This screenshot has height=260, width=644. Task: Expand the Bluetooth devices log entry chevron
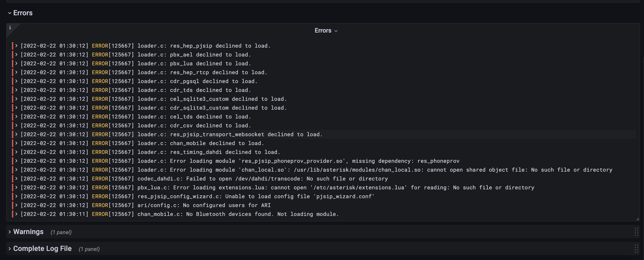click(x=16, y=214)
